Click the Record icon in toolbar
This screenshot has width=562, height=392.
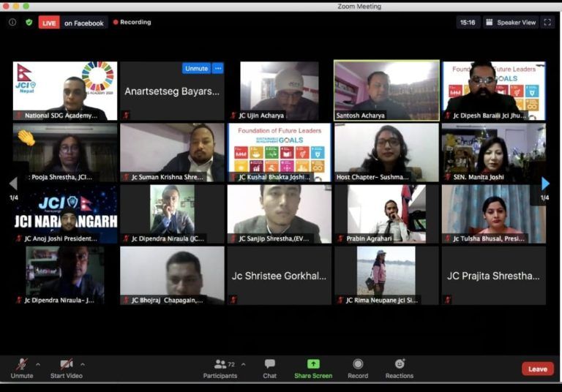click(x=358, y=368)
